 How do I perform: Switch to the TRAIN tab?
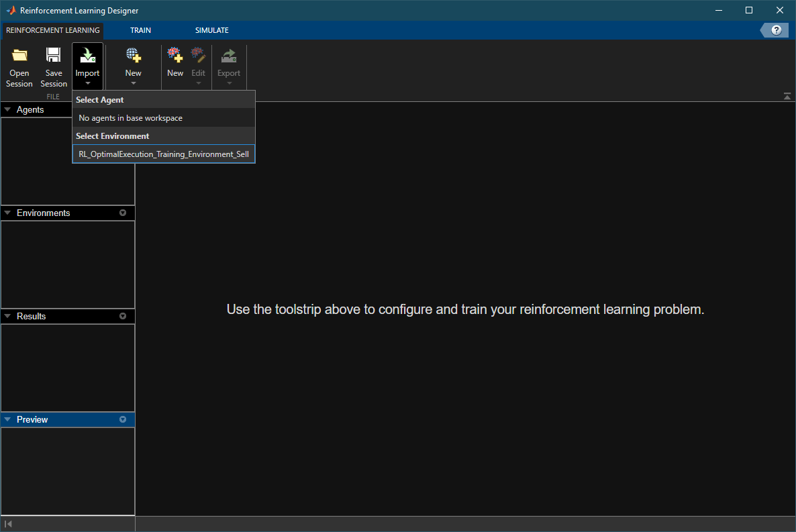tap(141, 30)
